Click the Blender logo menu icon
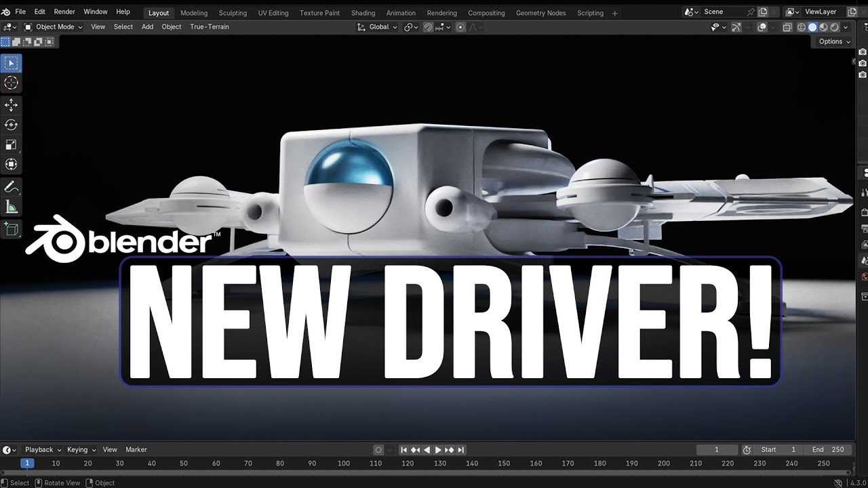Viewport: 868px width, 488px height. pos(6,12)
